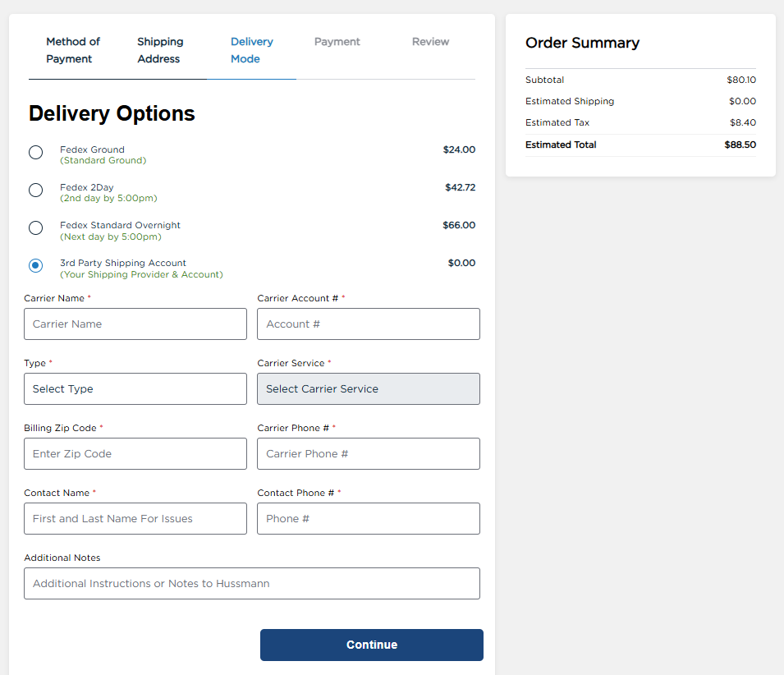Image resolution: width=784 pixels, height=675 pixels.
Task: Click the Billing Zip Code field
Action: click(135, 453)
